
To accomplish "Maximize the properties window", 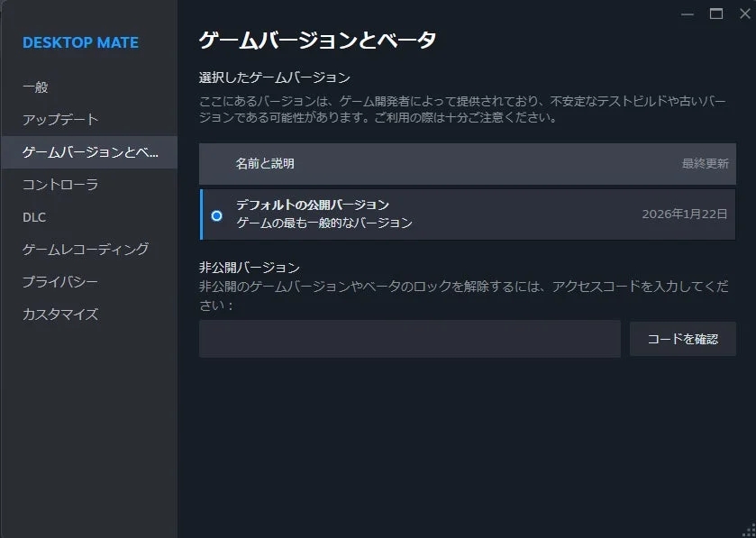I will [x=714, y=14].
